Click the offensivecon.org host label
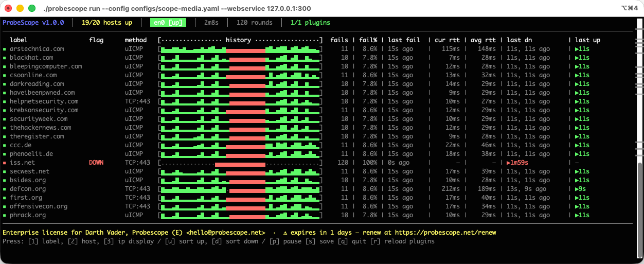 tap(39, 206)
